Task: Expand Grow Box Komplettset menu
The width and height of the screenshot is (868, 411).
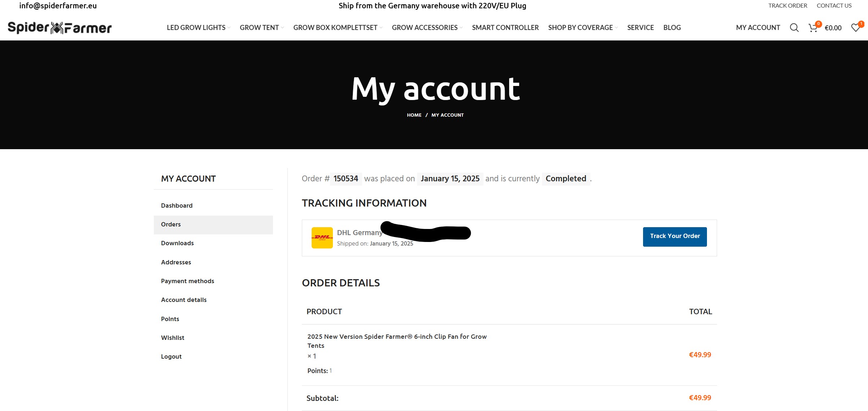Action: pos(337,28)
